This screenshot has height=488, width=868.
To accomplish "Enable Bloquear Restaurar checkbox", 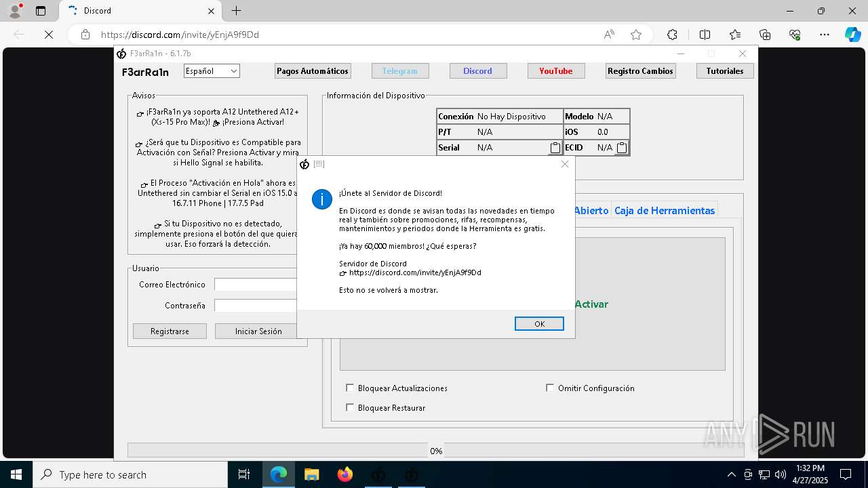I will tap(350, 407).
